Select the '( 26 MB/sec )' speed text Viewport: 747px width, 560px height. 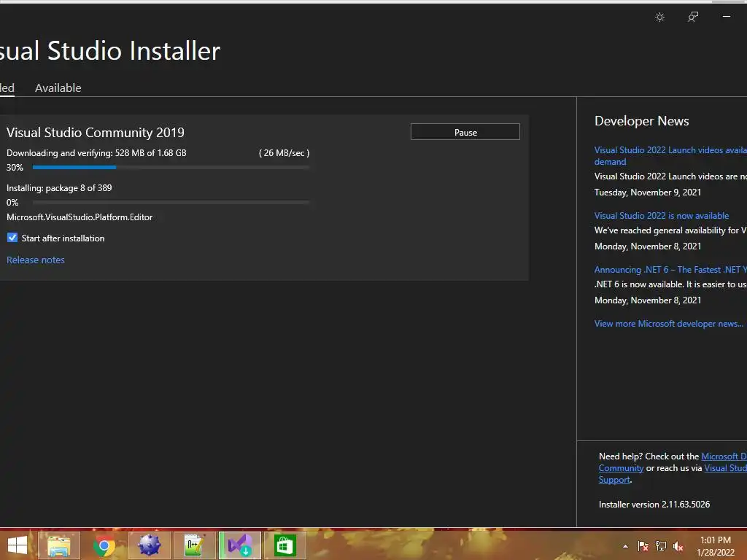(x=284, y=153)
